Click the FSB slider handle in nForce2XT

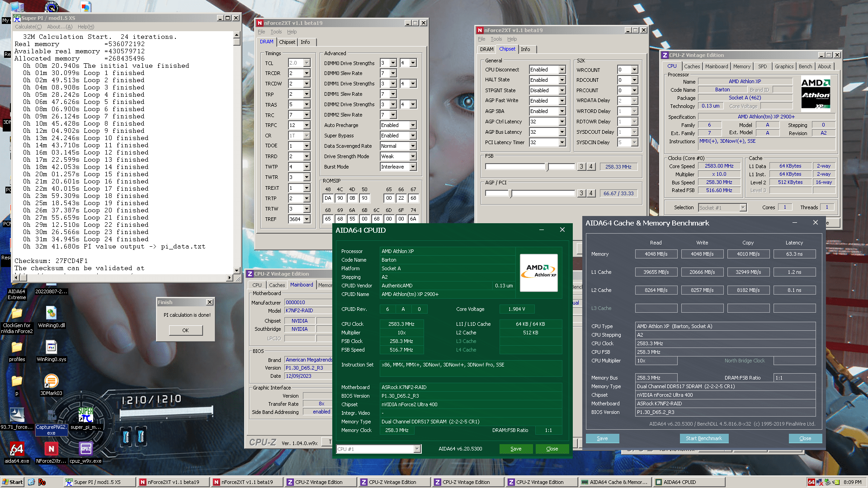[x=547, y=167]
